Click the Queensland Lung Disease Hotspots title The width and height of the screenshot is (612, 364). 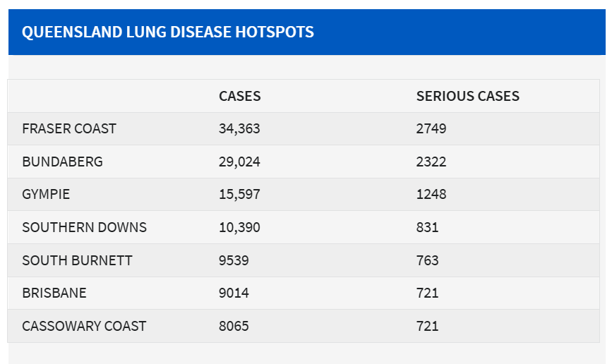coord(168,32)
